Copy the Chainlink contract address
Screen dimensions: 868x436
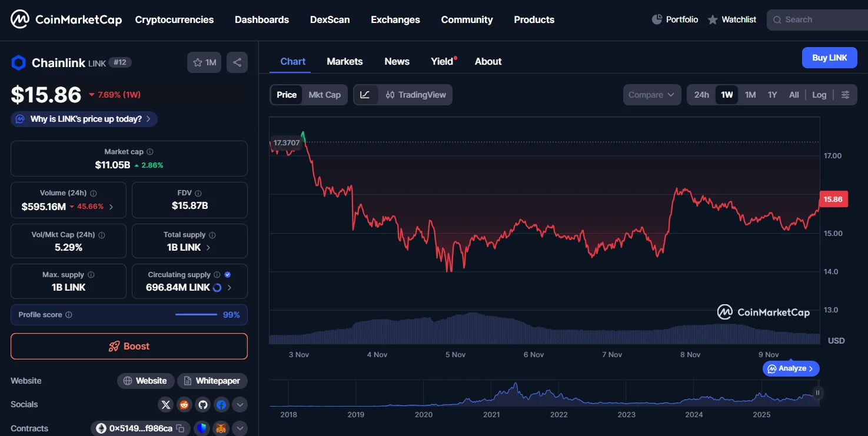(180, 428)
